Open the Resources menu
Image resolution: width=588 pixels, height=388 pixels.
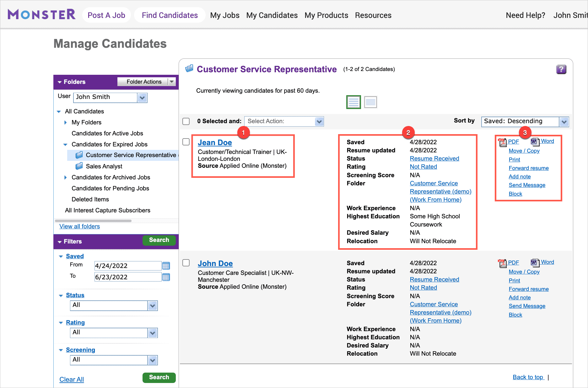point(373,15)
